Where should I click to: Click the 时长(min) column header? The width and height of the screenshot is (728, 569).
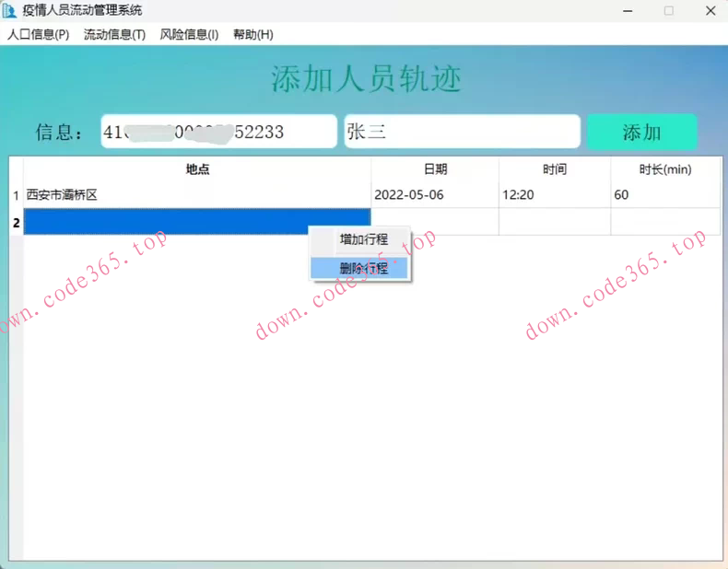pos(665,169)
